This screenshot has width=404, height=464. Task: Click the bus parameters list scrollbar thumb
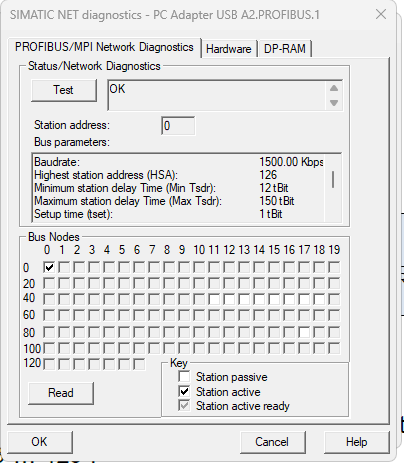(x=333, y=179)
